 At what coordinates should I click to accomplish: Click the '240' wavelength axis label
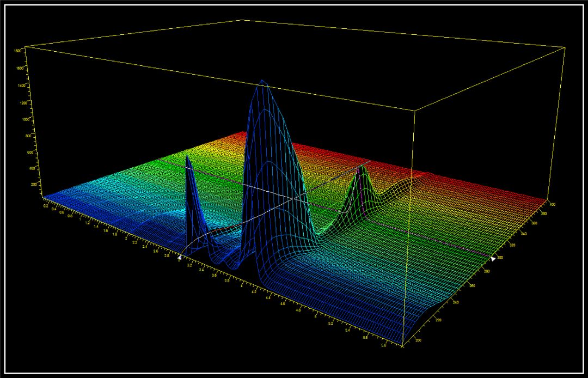456,302
